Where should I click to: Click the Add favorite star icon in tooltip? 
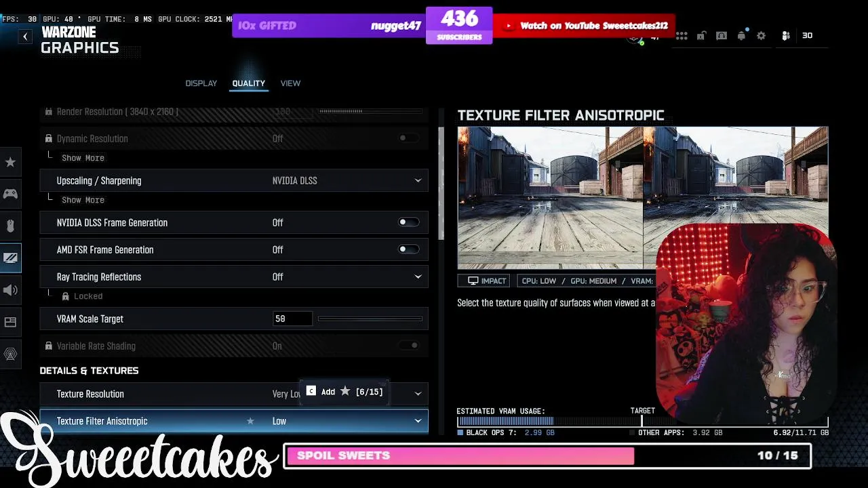[x=345, y=391]
